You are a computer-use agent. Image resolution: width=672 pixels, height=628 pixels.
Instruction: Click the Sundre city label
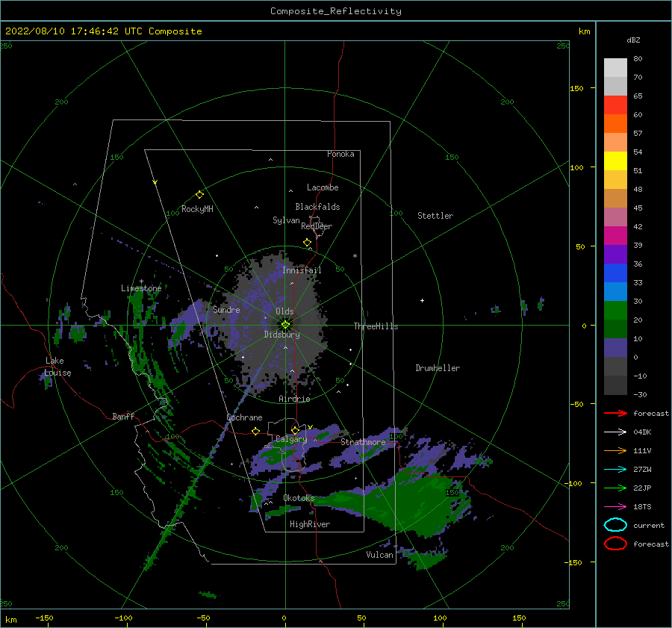(x=226, y=309)
